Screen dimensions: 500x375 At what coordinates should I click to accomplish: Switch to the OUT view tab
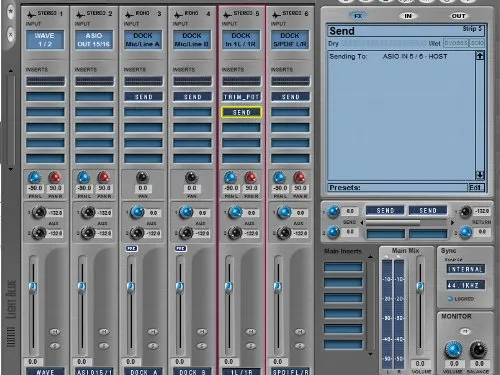click(458, 16)
